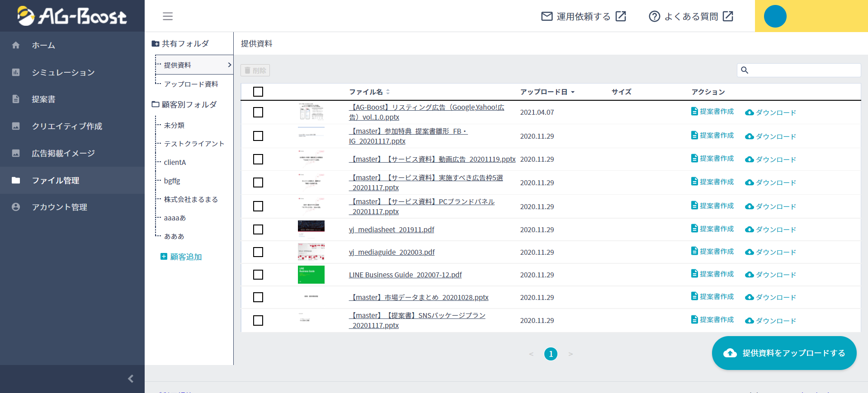Click proposal creation icon for LINE Business Guide

pos(694,274)
